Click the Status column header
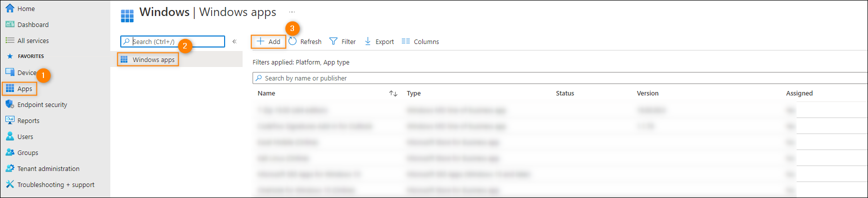The image size is (868, 198). tap(565, 93)
